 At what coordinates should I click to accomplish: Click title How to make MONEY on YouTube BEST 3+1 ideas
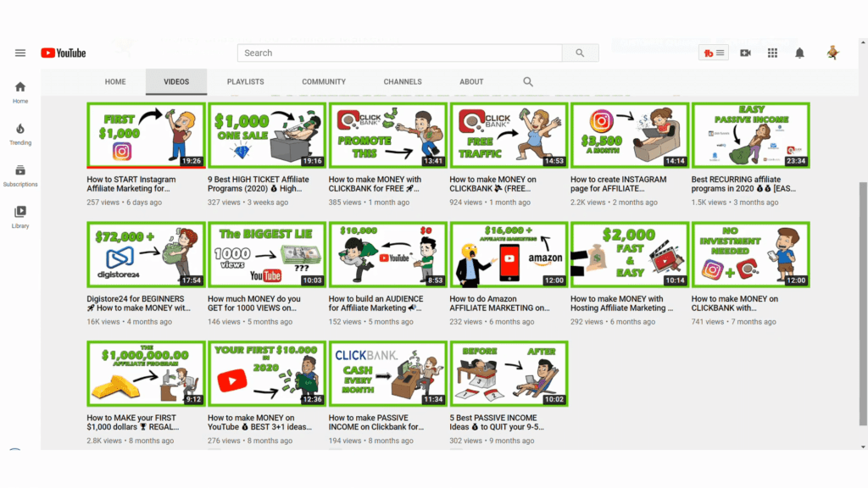pyautogui.click(x=259, y=423)
